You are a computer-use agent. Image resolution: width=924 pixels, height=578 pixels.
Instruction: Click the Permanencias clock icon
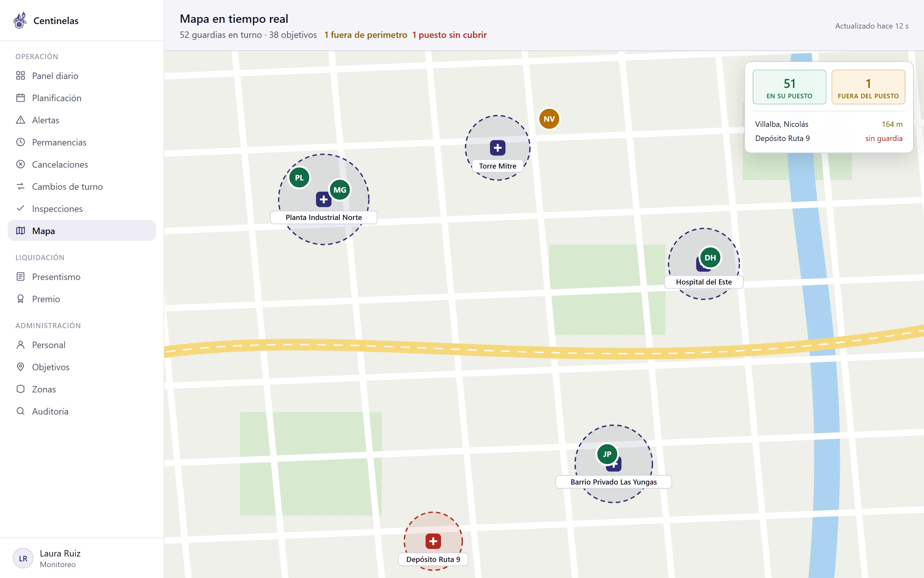click(x=21, y=142)
